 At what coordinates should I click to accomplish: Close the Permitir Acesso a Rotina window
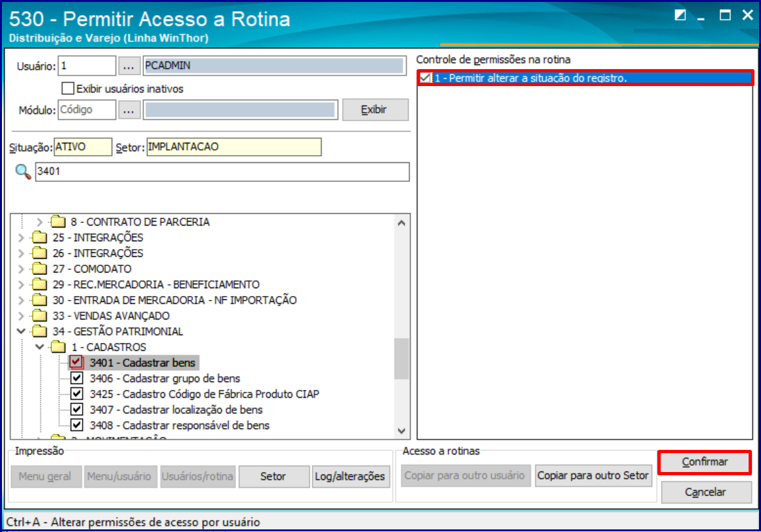click(748, 15)
